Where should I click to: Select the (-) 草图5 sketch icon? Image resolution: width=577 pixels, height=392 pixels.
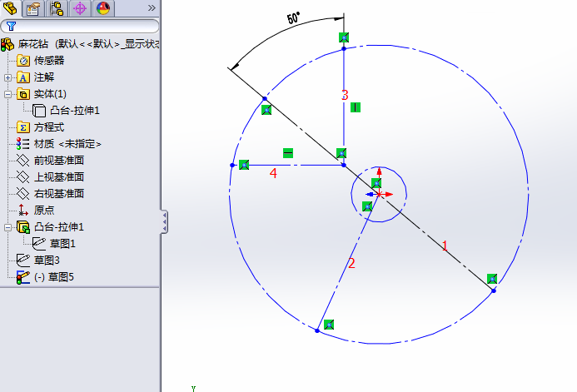[23, 277]
